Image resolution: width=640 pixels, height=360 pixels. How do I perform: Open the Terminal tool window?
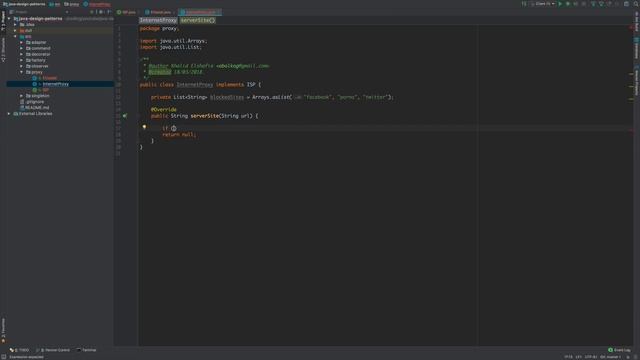point(86,350)
